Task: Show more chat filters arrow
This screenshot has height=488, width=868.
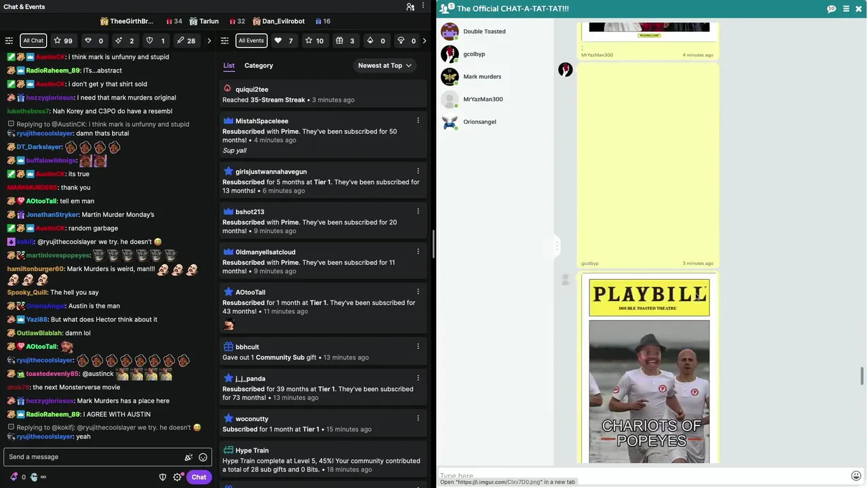Action: [209, 41]
